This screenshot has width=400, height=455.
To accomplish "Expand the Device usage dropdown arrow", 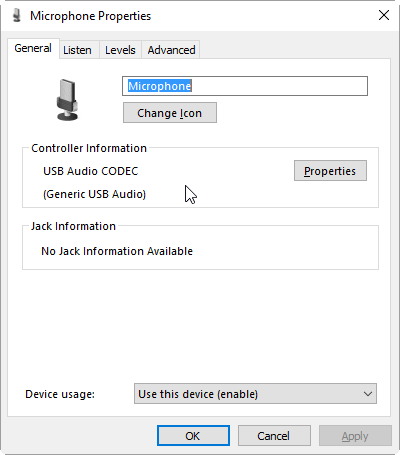I will (368, 394).
